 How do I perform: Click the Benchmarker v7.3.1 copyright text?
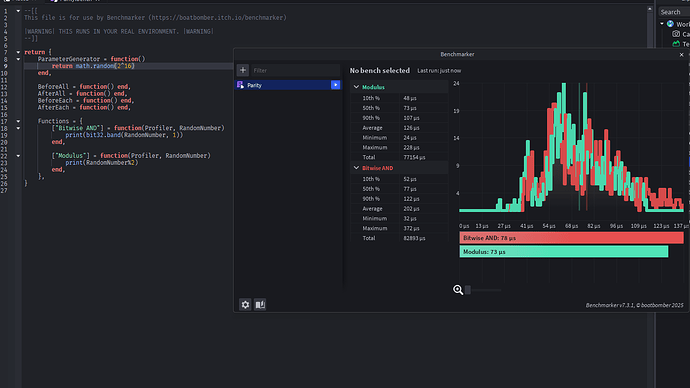coord(635,305)
